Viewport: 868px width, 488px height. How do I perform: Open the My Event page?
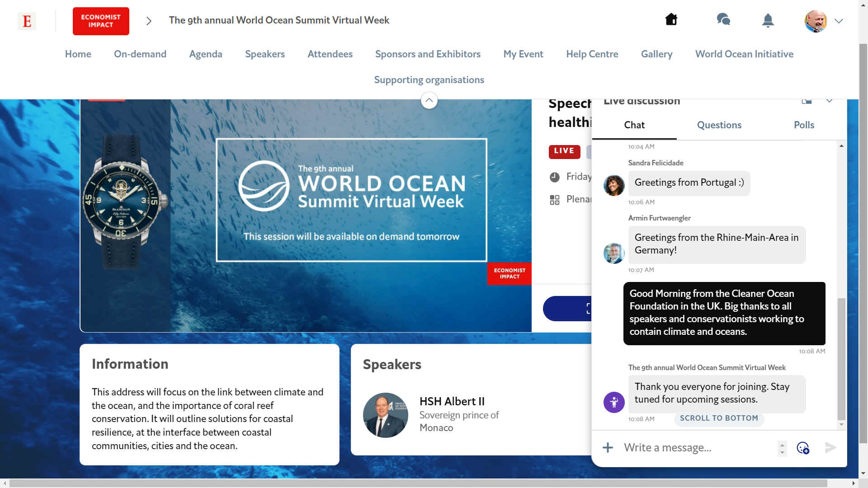click(523, 54)
